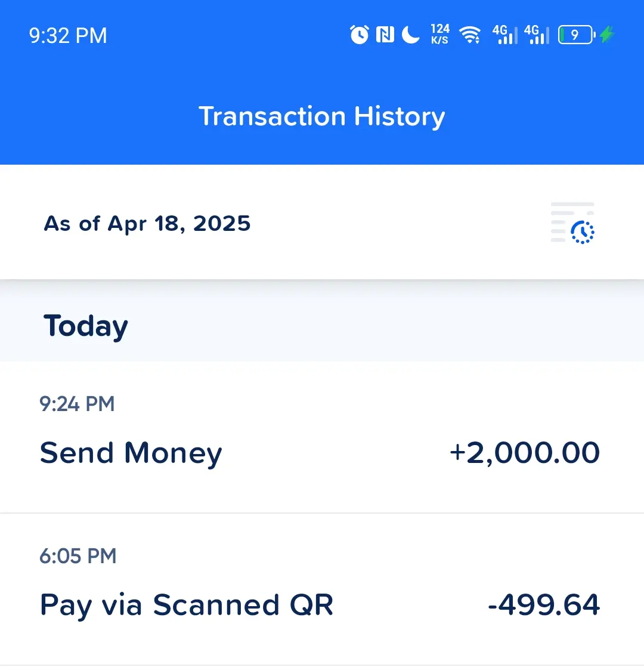Tap the 6:05 PM transaction timestamp

(78, 556)
